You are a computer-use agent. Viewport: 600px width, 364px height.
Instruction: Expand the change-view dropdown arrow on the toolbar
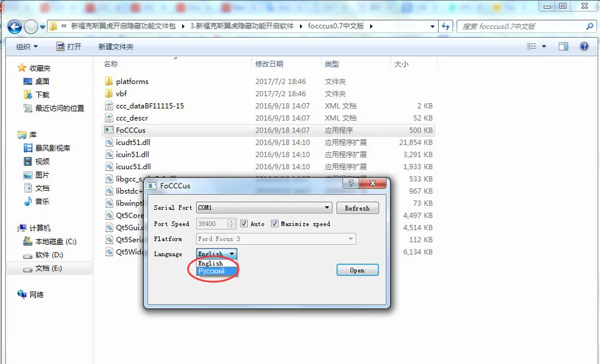pyautogui.click(x=545, y=46)
